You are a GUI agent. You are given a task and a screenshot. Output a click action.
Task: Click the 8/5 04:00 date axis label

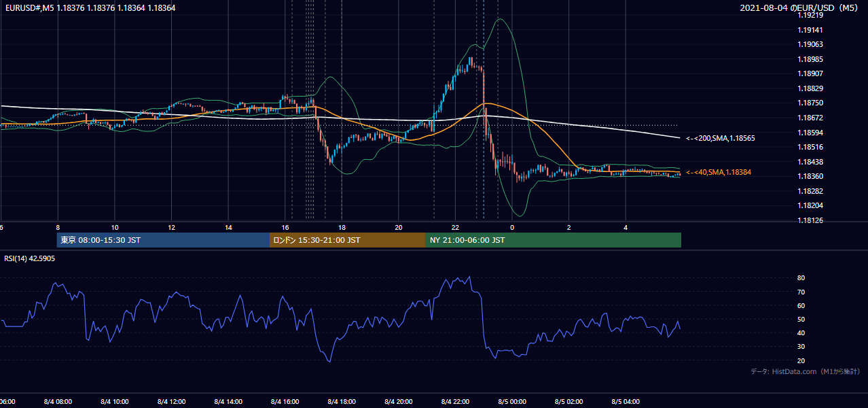tap(626, 402)
